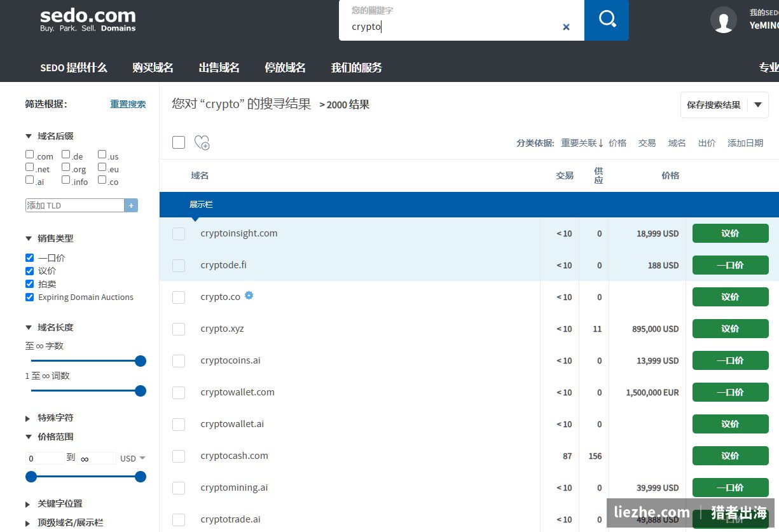
Task: Open the 出售域名 menu
Action: (219, 67)
